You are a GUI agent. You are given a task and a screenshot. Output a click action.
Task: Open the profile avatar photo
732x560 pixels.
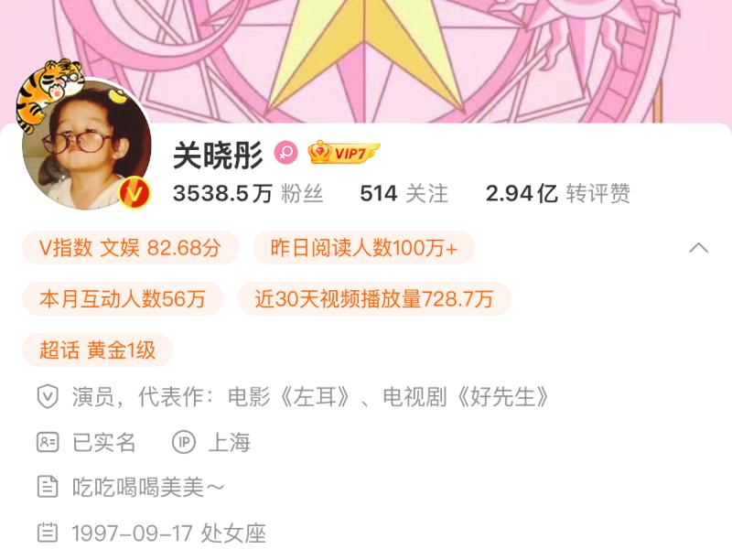(87, 145)
